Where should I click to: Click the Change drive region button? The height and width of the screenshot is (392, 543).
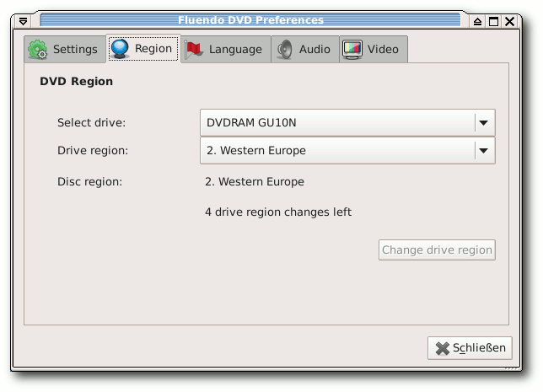[437, 250]
